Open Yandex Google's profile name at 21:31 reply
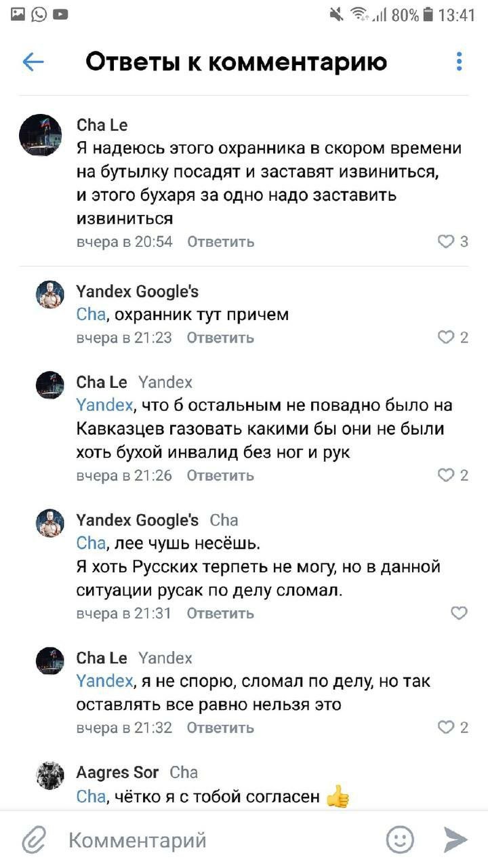 click(x=138, y=520)
